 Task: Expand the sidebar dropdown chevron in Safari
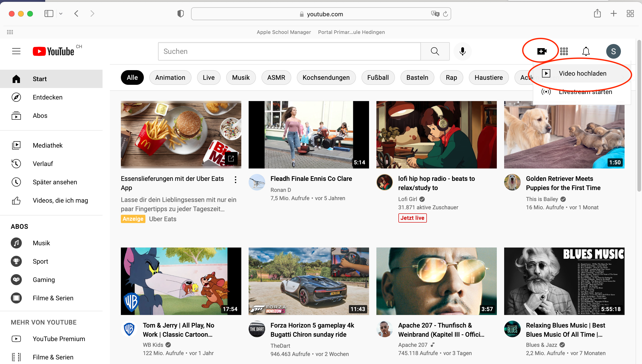point(61,14)
